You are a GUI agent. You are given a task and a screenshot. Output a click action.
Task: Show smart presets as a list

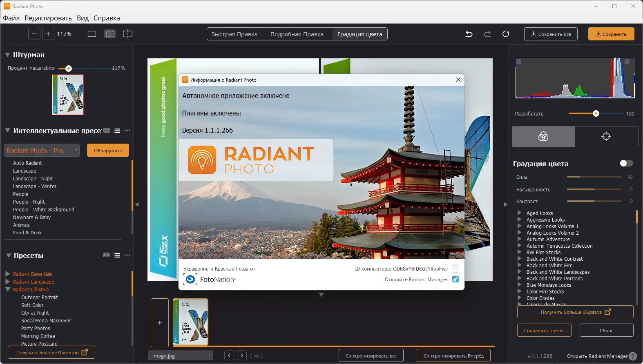(x=117, y=131)
